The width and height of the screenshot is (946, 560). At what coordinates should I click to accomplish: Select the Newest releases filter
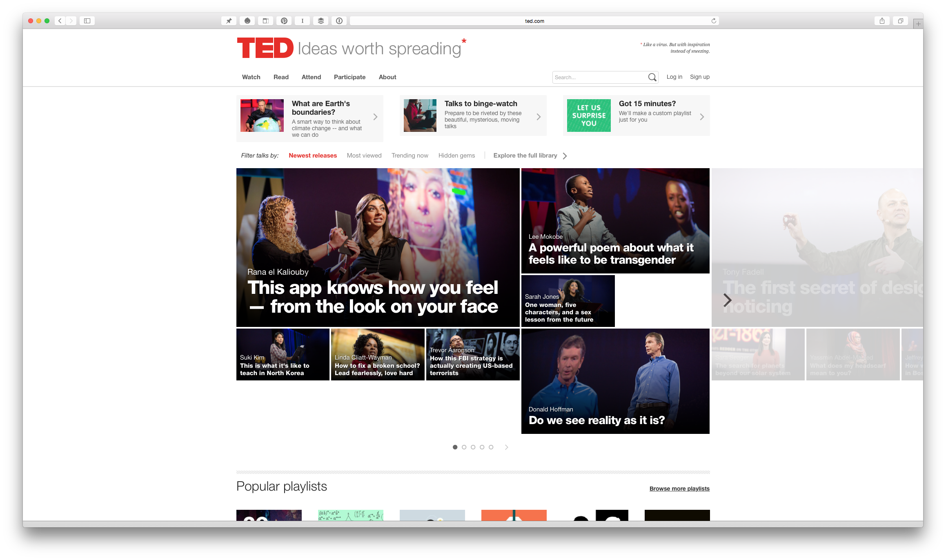click(x=313, y=156)
